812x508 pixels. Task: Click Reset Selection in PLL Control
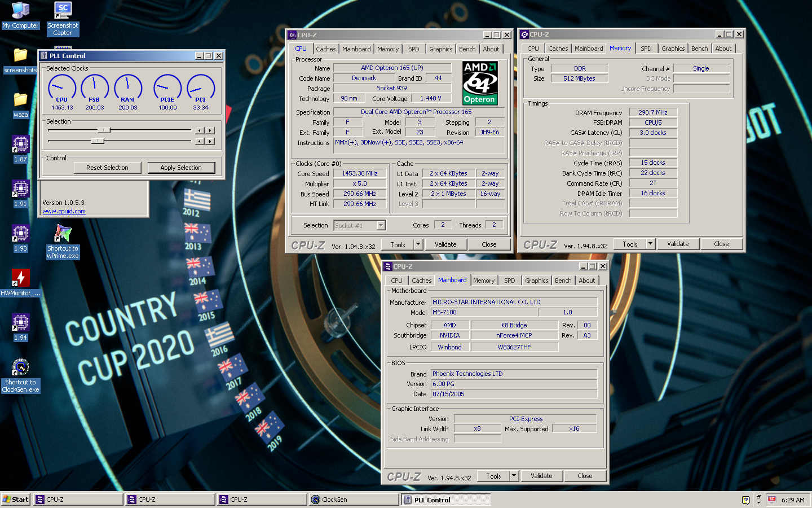(x=107, y=168)
